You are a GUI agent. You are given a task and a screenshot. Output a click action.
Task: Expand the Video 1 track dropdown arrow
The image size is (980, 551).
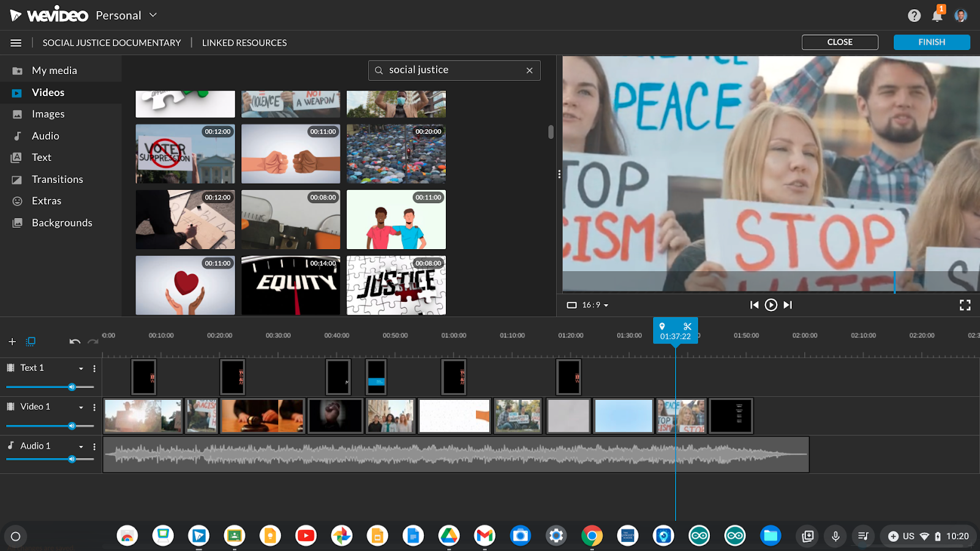pyautogui.click(x=81, y=407)
